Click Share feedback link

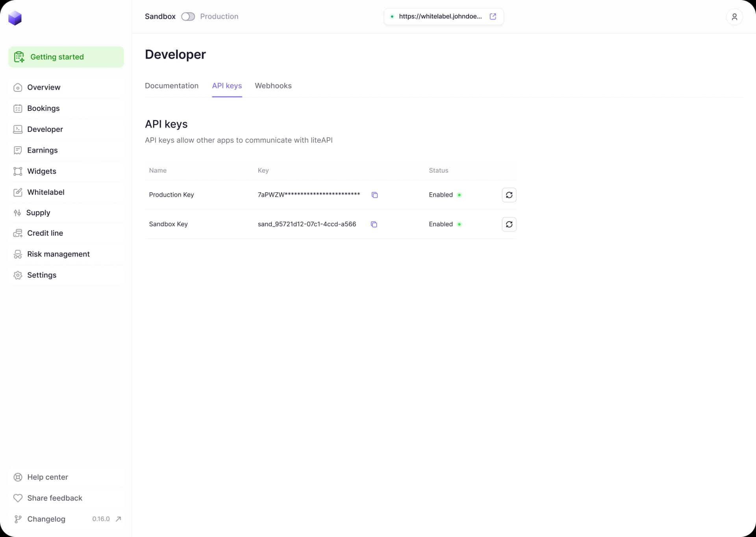point(55,498)
